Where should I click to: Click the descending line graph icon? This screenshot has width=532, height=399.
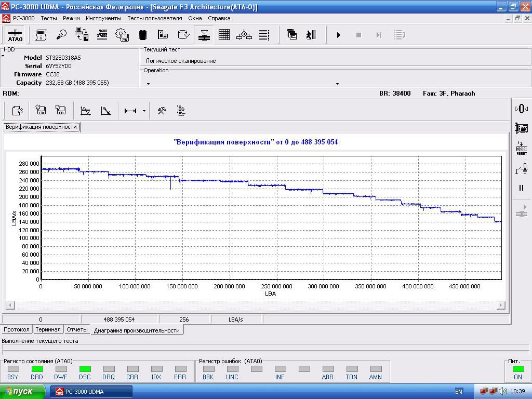point(105,111)
